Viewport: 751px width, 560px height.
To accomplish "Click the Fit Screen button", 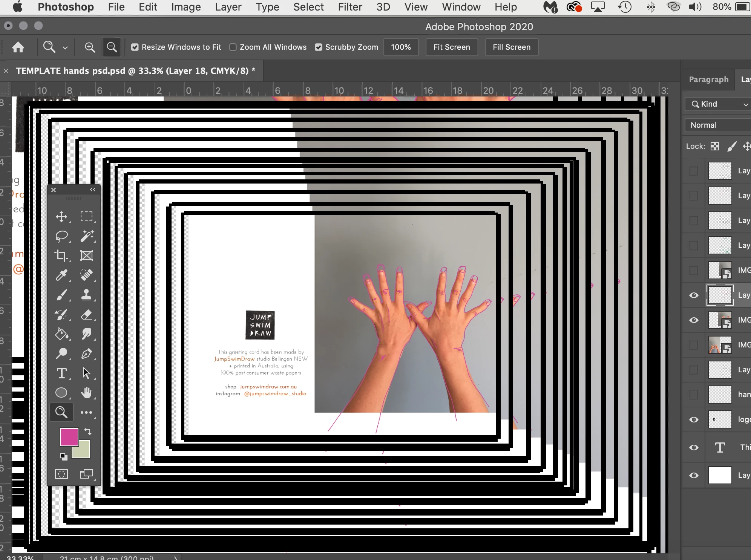I will pos(451,47).
